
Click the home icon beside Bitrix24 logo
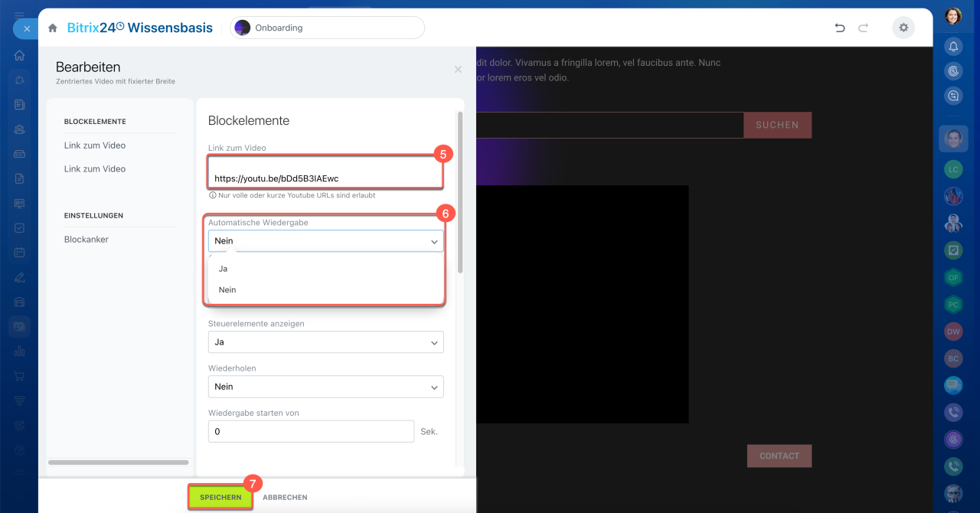coord(53,28)
